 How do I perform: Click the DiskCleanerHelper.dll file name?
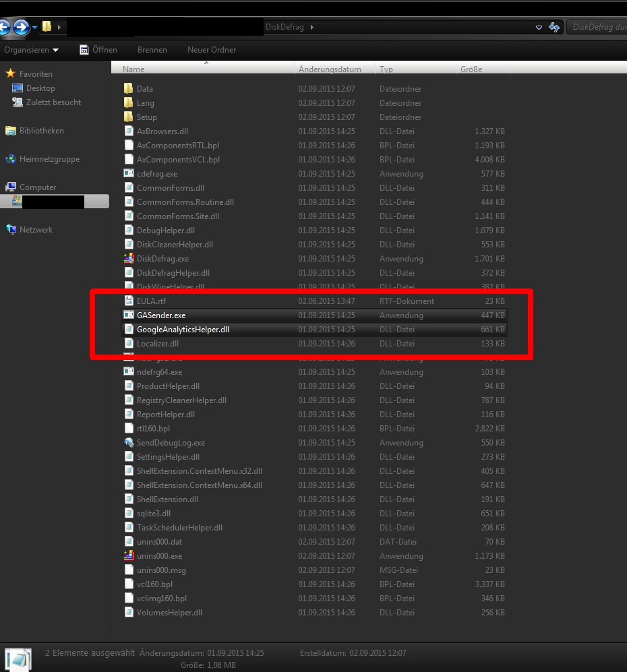175,244
